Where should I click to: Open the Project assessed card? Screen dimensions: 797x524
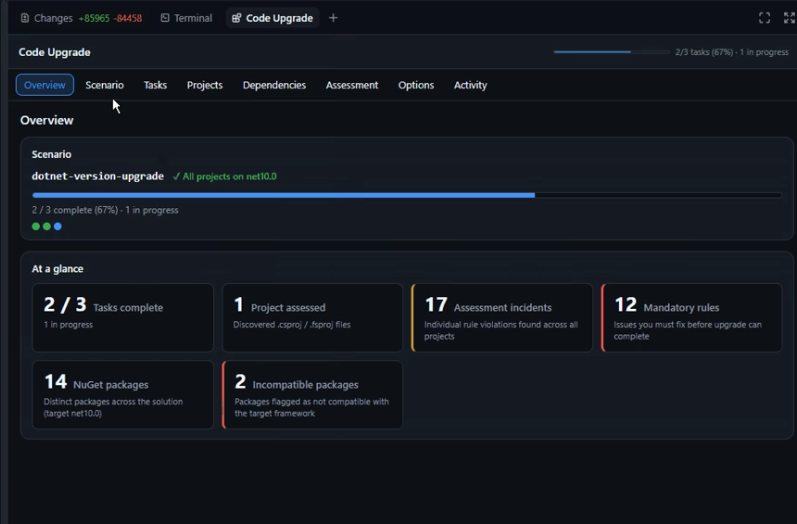tap(312, 318)
